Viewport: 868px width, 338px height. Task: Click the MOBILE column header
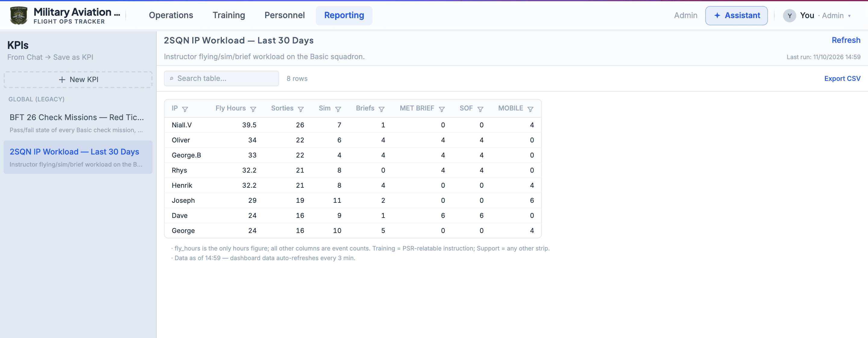click(511, 108)
